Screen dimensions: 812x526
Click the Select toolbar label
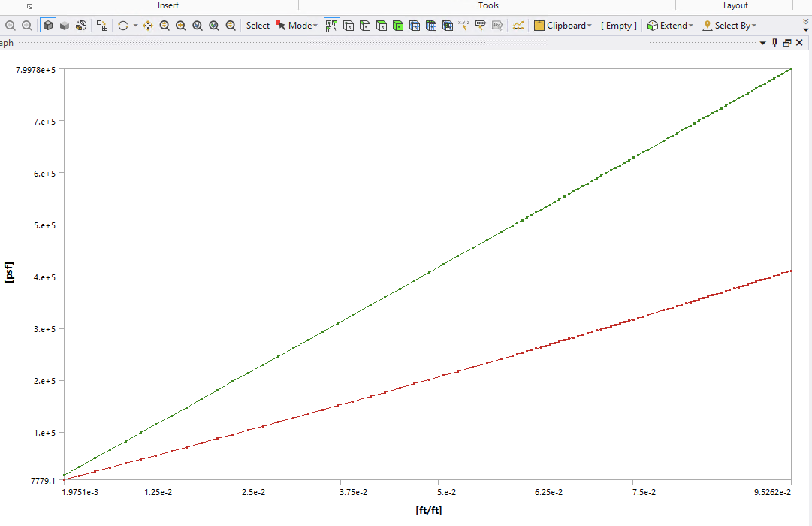(258, 26)
